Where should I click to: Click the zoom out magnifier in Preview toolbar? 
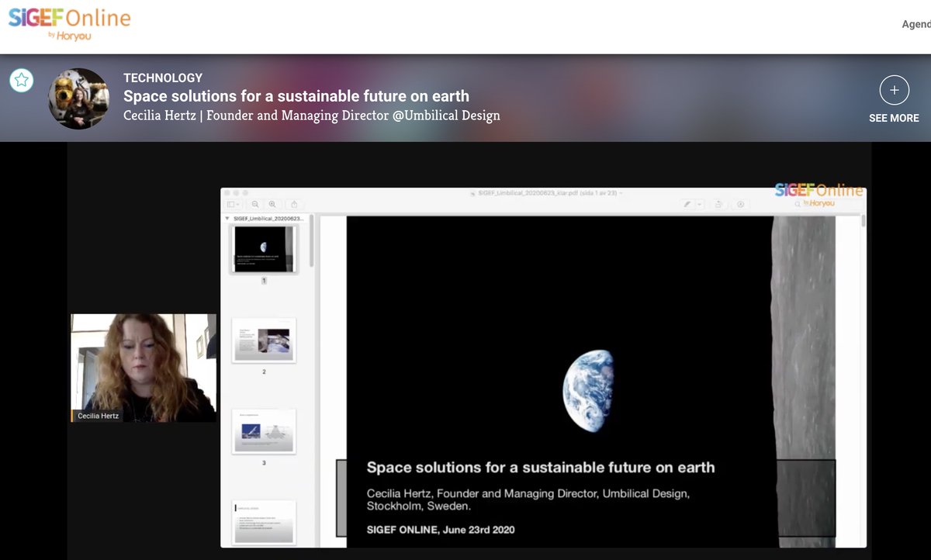[x=255, y=204]
